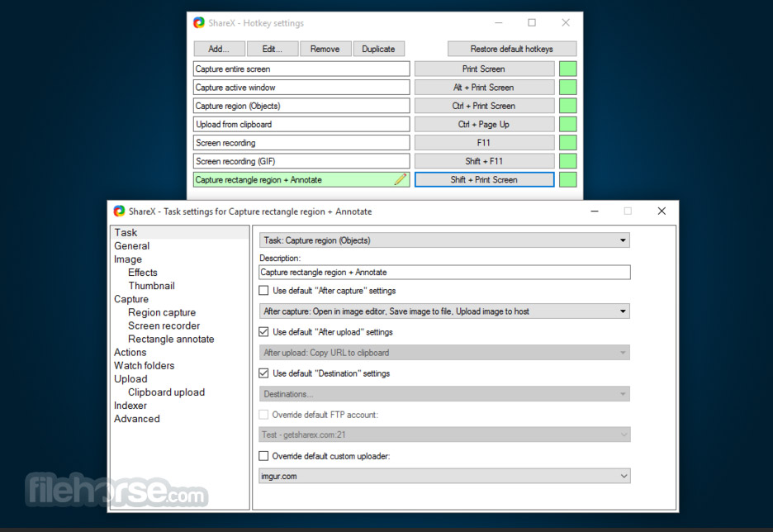This screenshot has height=532, width=773.
Task: Close the Task settings window
Action: pos(662,211)
